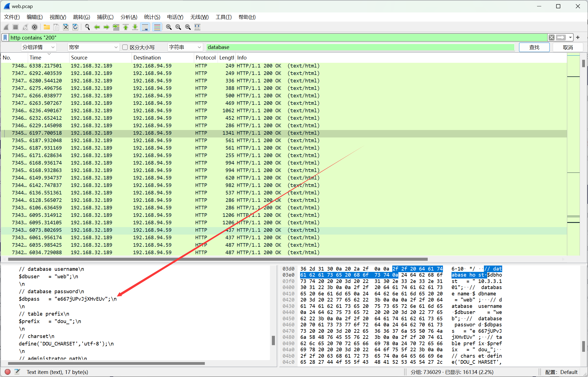Click the reload capture file icon
The height and width of the screenshot is (377, 588).
pyautogui.click(x=75, y=27)
